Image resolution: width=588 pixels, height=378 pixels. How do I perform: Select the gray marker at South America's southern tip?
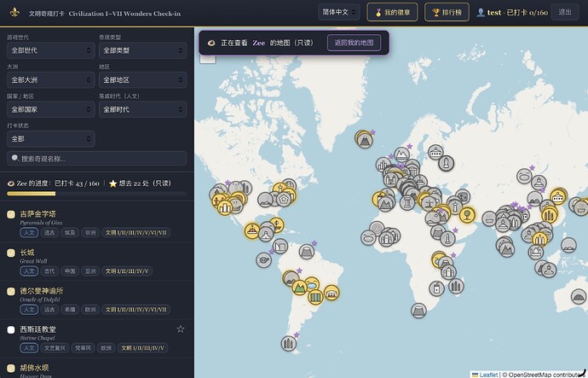click(x=288, y=343)
